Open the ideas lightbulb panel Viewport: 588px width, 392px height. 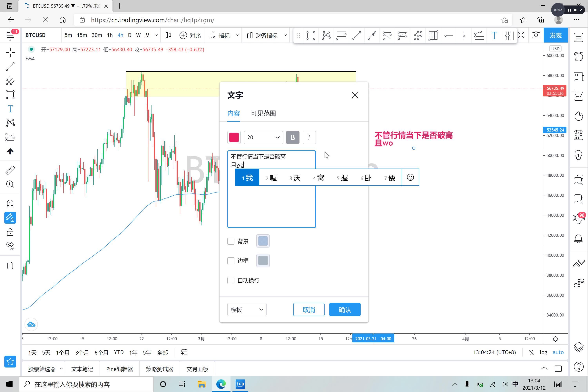coord(579,155)
